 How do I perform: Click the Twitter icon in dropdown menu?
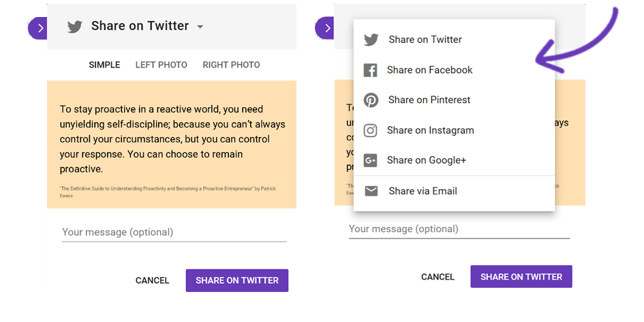click(x=371, y=40)
